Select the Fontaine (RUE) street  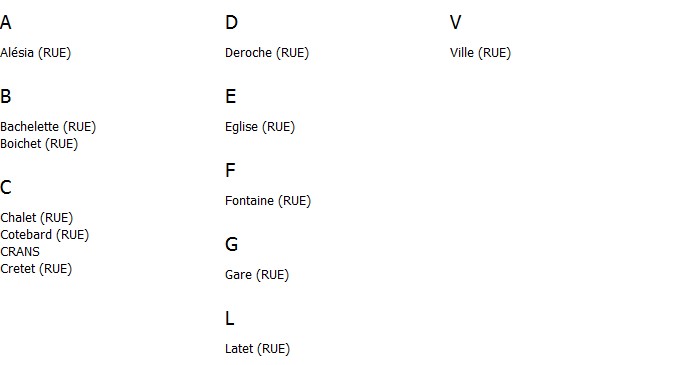coord(268,201)
